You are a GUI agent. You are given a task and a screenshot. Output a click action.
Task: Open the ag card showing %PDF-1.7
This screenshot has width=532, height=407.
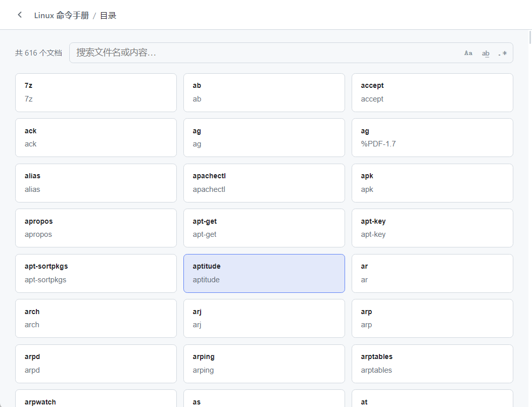tap(432, 137)
